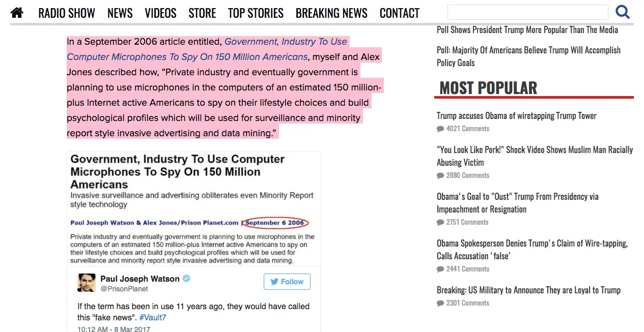This screenshot has height=332, width=644.
Task: Click comment bubble icon beside 2880 Comments
Action: [x=440, y=176]
